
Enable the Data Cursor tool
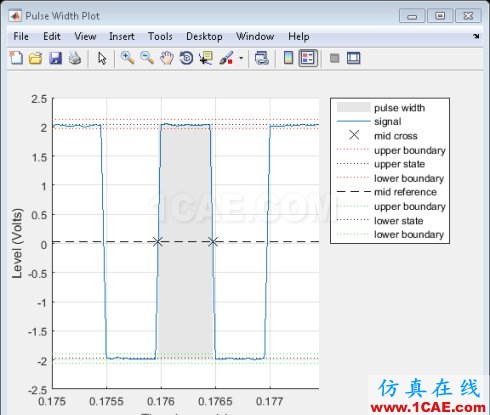click(206, 58)
